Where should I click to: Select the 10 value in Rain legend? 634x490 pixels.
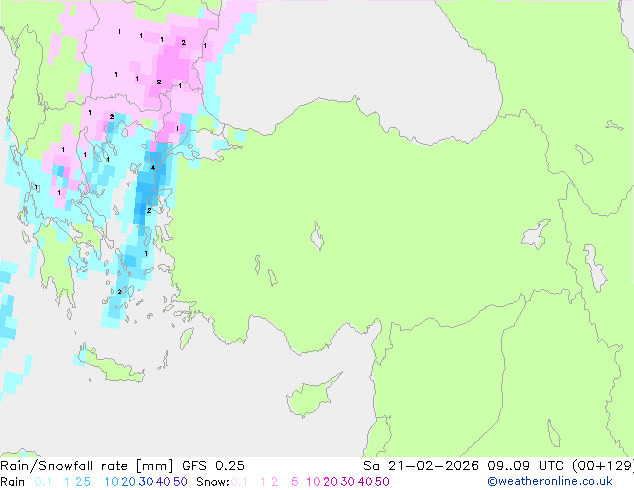111,482
